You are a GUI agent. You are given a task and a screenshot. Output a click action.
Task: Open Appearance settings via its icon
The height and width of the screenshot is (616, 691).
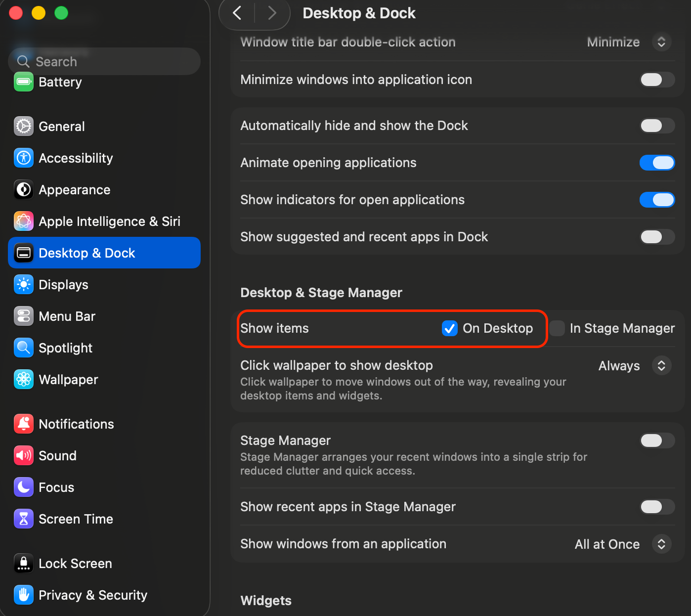(x=24, y=190)
